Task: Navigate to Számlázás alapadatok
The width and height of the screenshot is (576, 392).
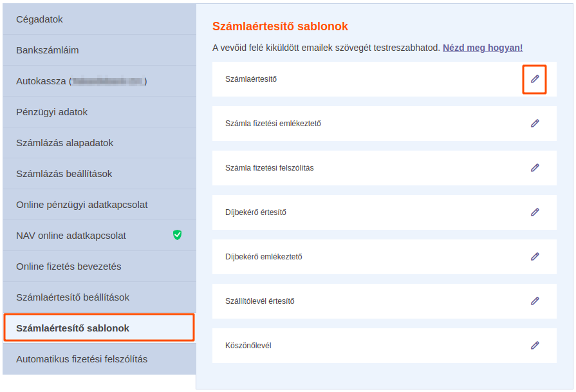Action: pos(64,143)
